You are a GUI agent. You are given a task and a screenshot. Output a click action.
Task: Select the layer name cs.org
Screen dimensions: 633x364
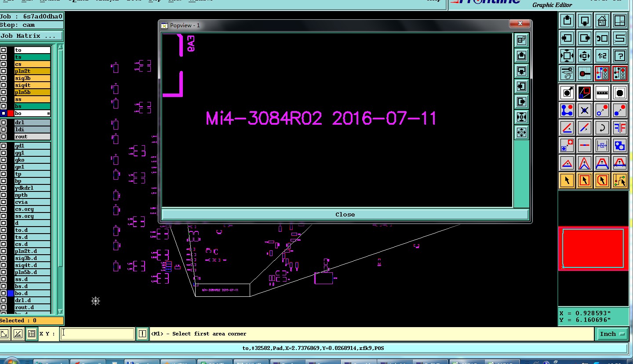pos(32,209)
